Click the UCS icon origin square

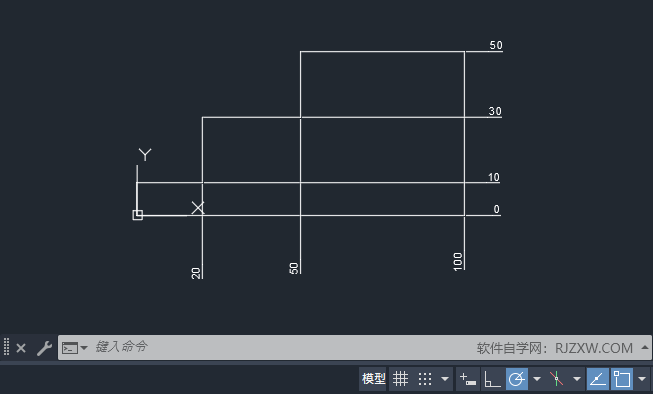(137, 215)
